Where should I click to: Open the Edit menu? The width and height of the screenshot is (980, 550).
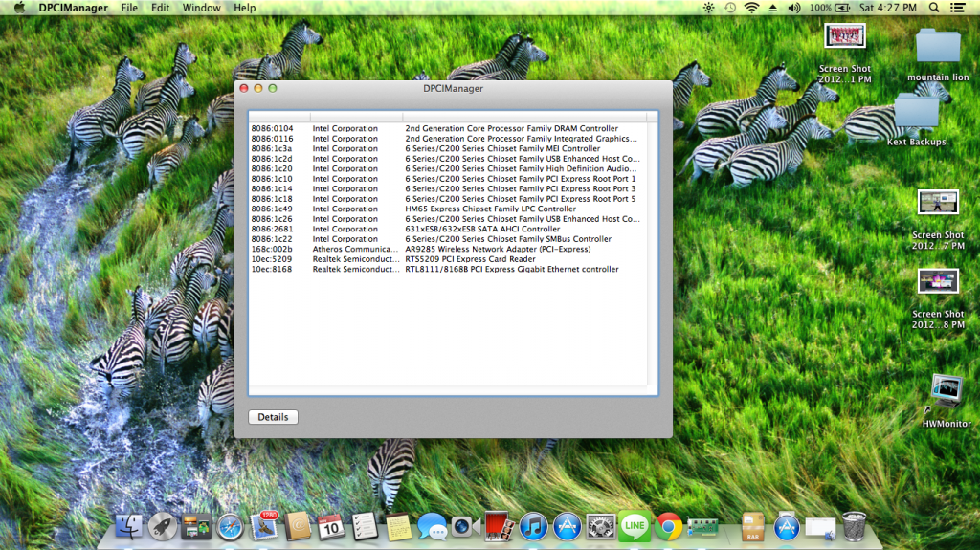tap(160, 8)
